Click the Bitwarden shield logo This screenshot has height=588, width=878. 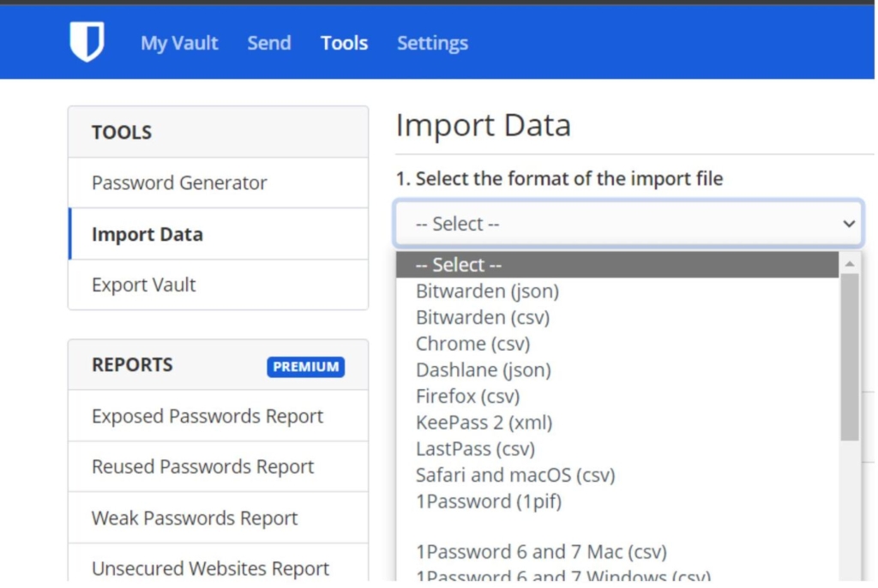click(85, 42)
